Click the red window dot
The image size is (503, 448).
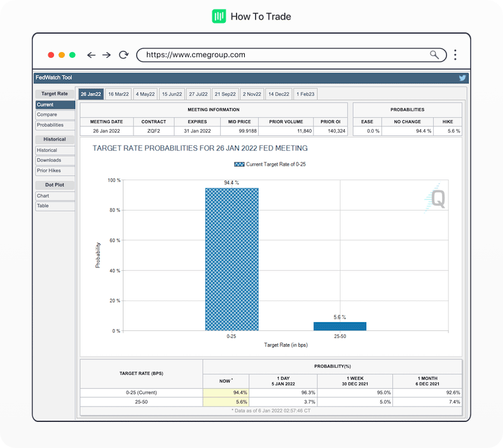pos(51,55)
